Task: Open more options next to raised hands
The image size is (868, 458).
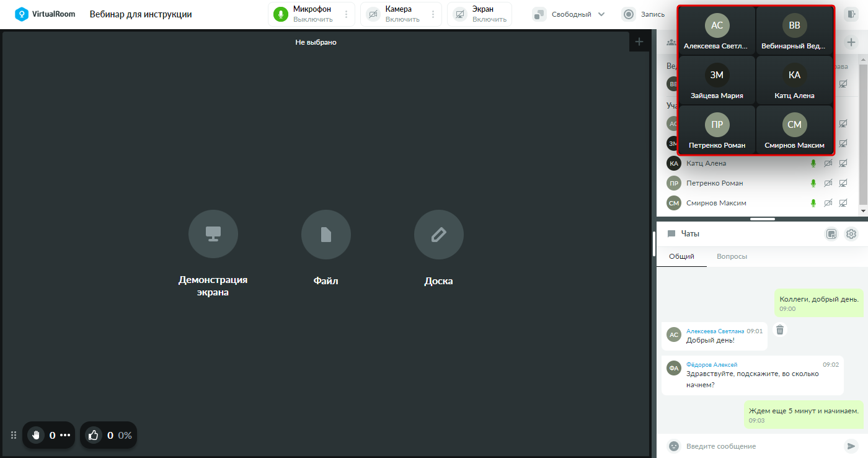Action: click(x=65, y=435)
